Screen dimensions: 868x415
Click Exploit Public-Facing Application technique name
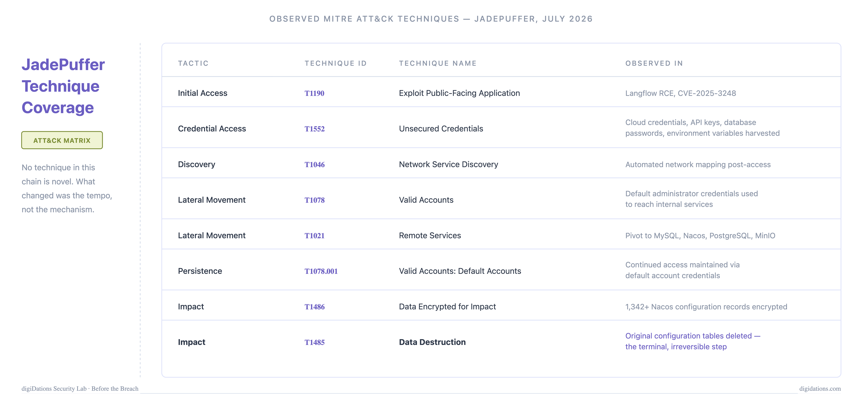459,93
